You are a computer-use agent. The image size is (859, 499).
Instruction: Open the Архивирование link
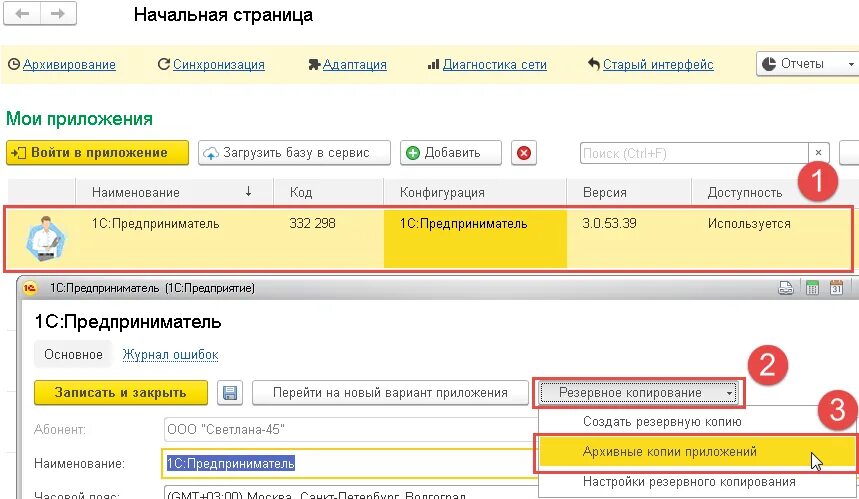(x=69, y=65)
